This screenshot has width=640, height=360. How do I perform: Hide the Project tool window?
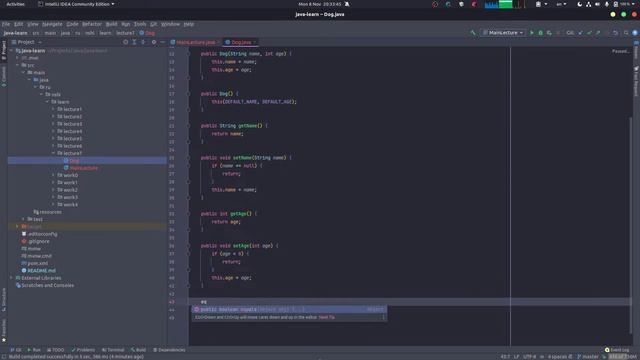point(162,42)
